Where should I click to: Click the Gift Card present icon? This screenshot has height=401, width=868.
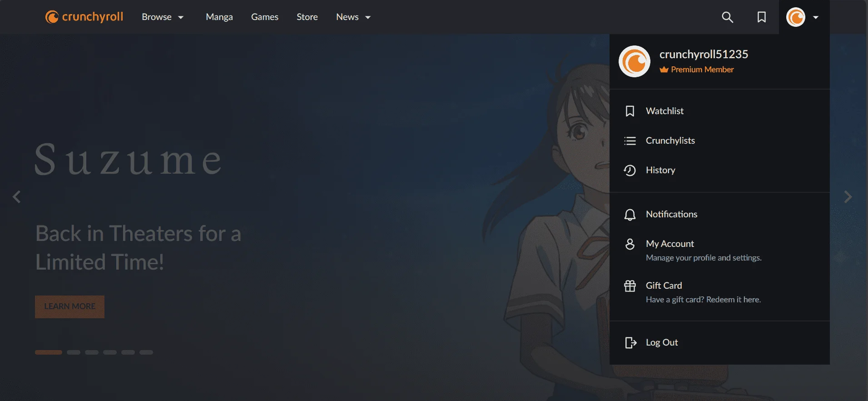[x=630, y=286]
